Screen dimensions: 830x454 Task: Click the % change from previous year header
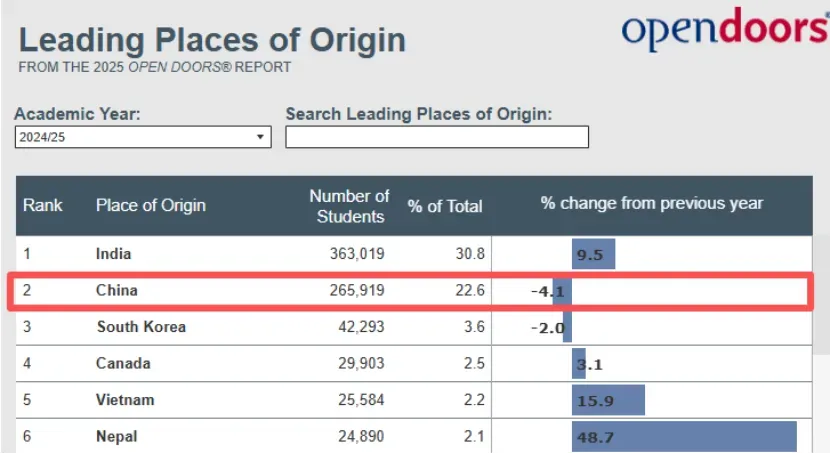pos(651,204)
